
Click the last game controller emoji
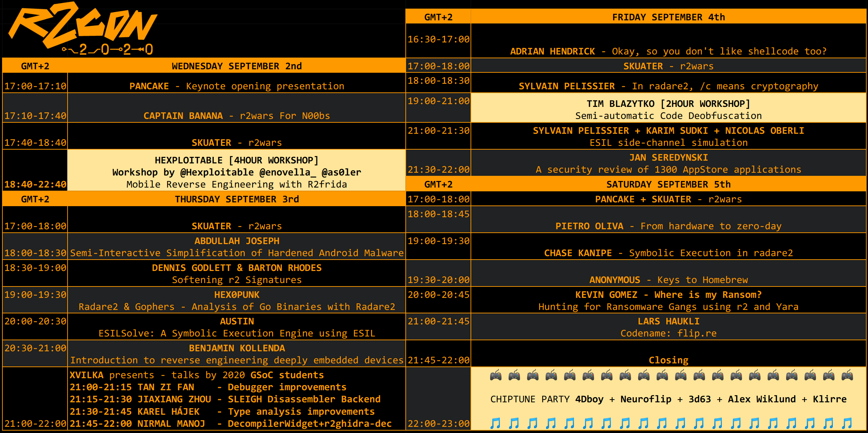(847, 375)
